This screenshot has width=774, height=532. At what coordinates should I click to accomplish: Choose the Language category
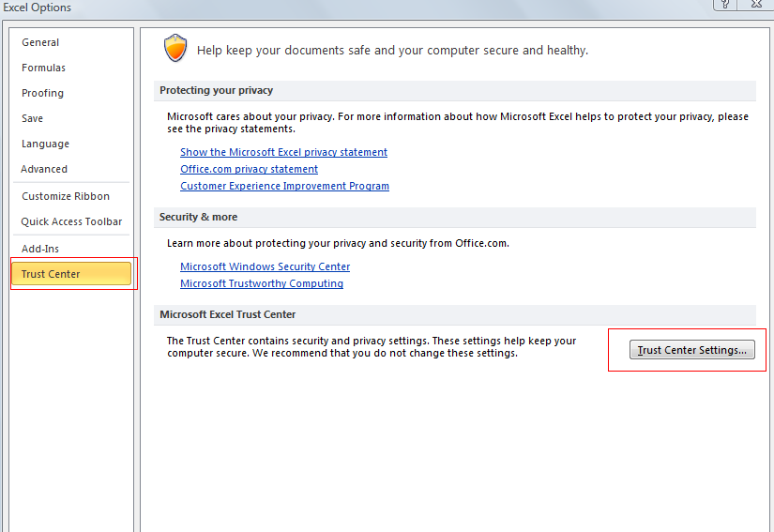(45, 144)
